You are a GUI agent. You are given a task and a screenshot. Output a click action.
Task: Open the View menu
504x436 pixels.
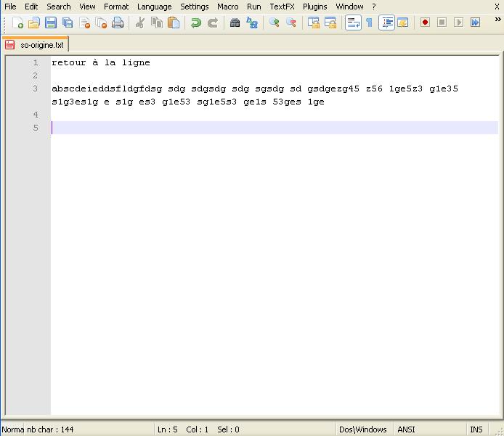pyautogui.click(x=87, y=7)
